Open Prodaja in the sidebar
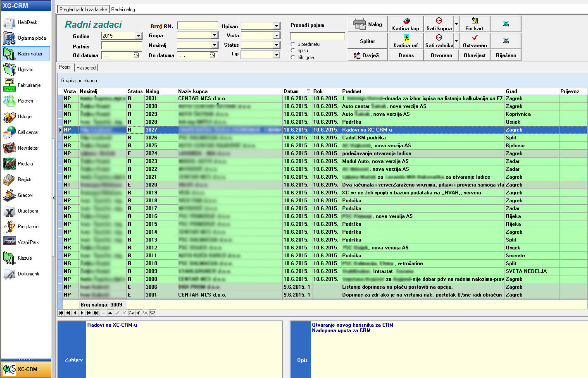 26,164
